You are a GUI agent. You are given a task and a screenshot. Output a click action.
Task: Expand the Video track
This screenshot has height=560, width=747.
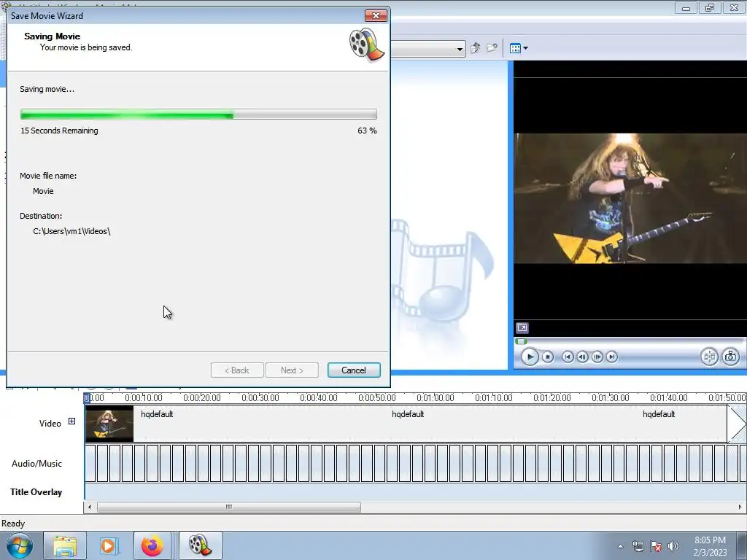point(71,421)
